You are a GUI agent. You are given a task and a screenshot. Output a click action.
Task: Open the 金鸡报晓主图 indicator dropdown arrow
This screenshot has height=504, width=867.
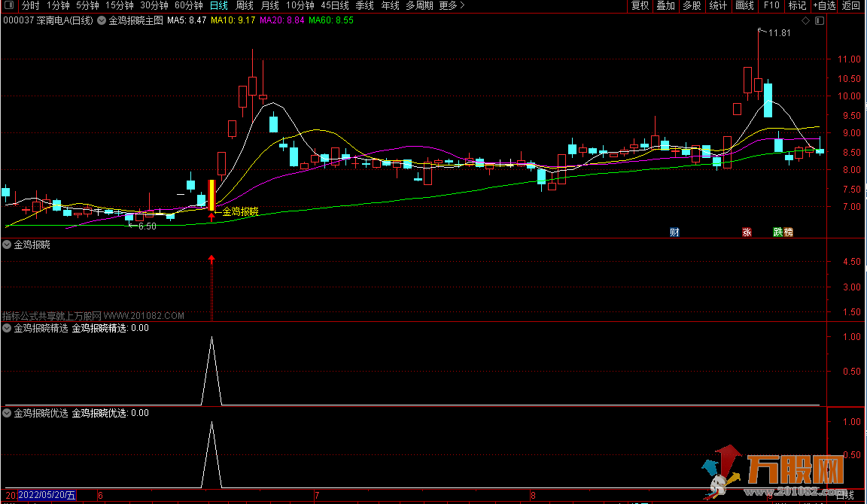click(x=102, y=20)
